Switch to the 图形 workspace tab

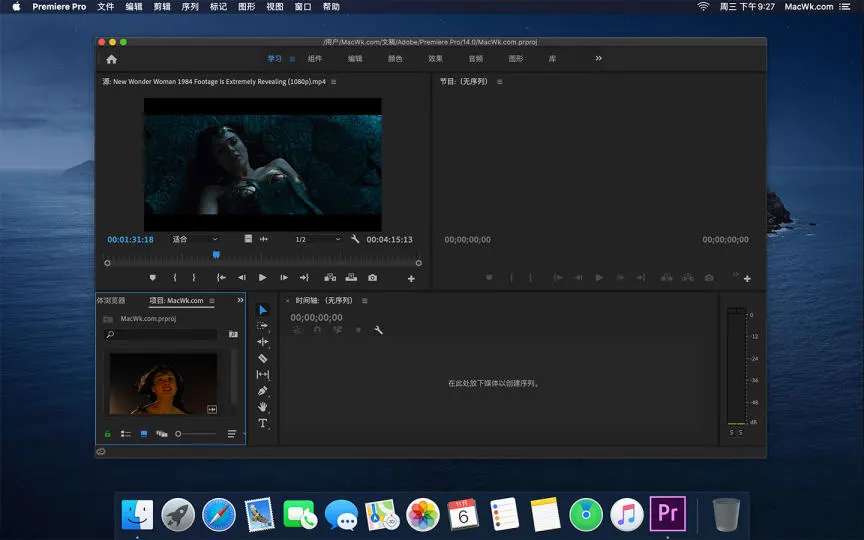(516, 58)
